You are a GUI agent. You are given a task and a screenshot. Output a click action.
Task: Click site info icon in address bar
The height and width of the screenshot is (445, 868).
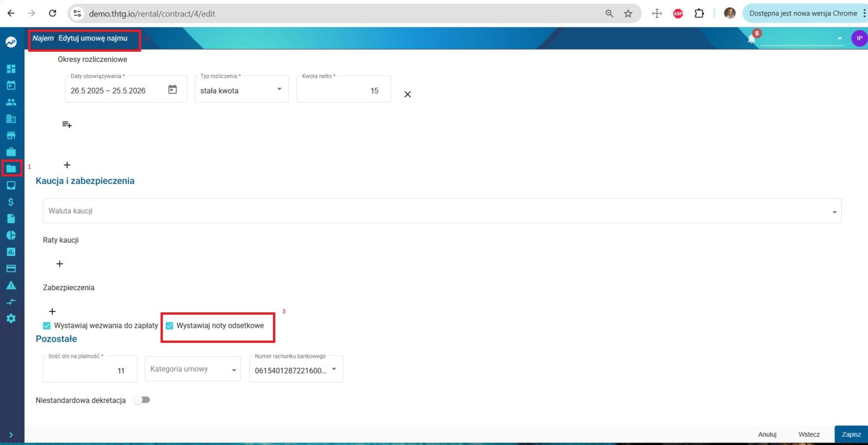click(78, 14)
